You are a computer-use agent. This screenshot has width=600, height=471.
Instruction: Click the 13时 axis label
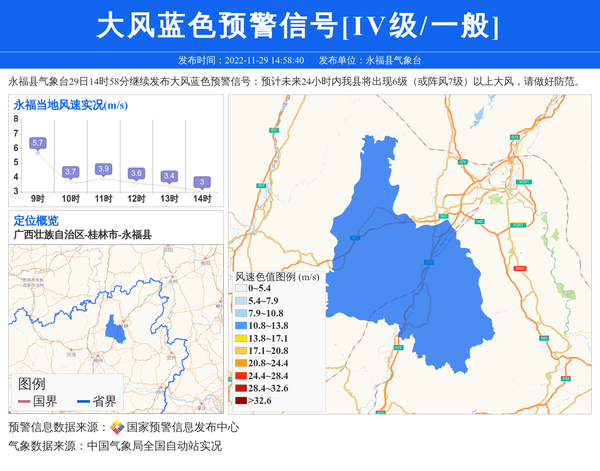click(169, 199)
